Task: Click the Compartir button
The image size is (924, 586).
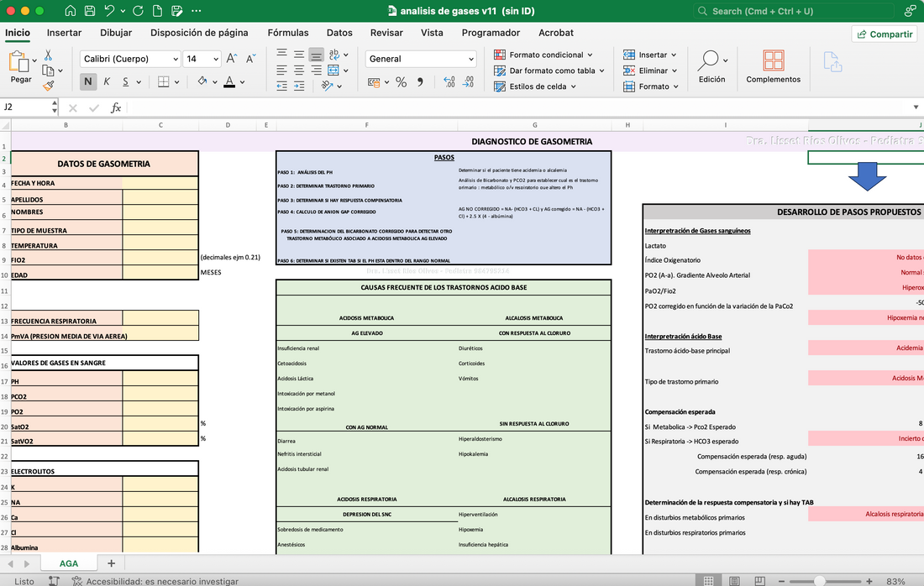Action: [882, 34]
